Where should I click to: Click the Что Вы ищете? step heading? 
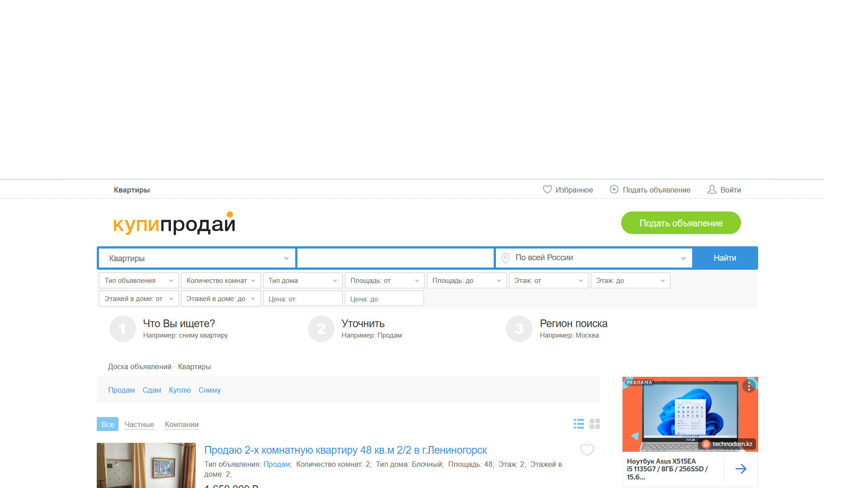tap(179, 324)
